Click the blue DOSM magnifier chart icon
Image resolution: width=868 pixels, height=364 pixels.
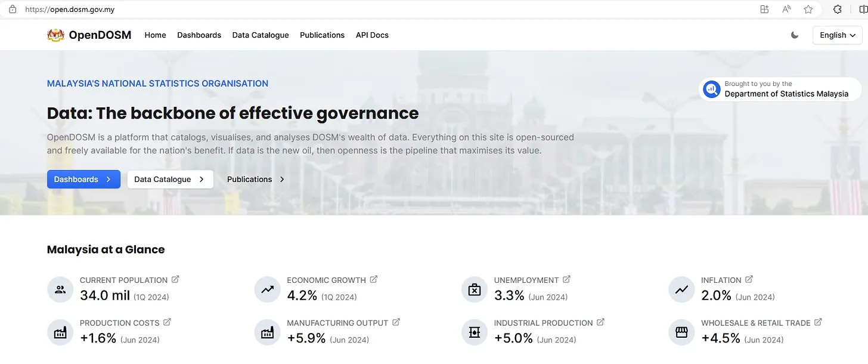(712, 90)
